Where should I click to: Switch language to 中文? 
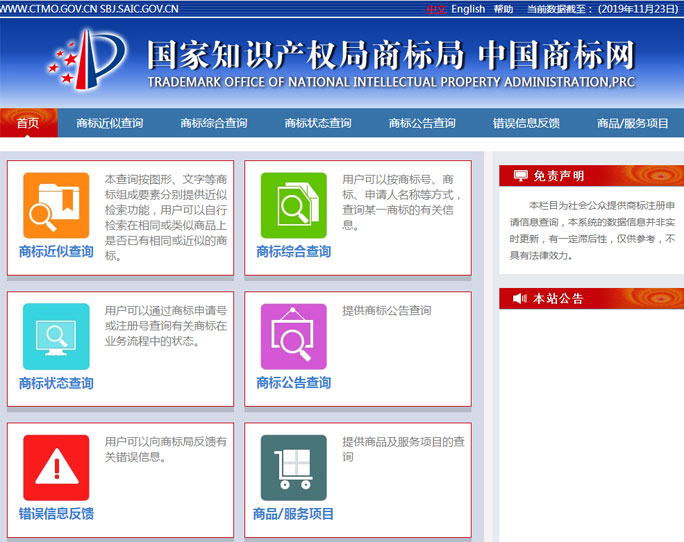(436, 9)
